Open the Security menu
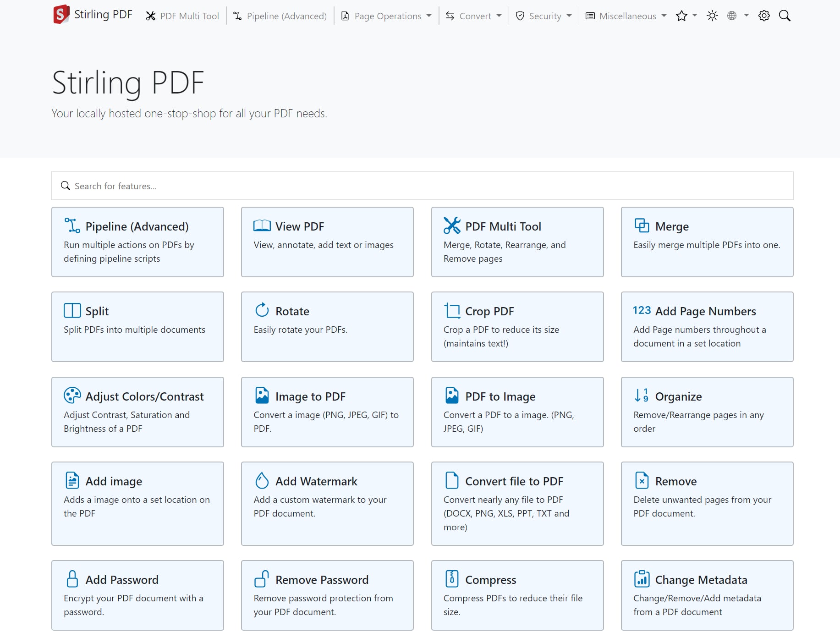Screen dimensions: 840x638 click(x=544, y=16)
